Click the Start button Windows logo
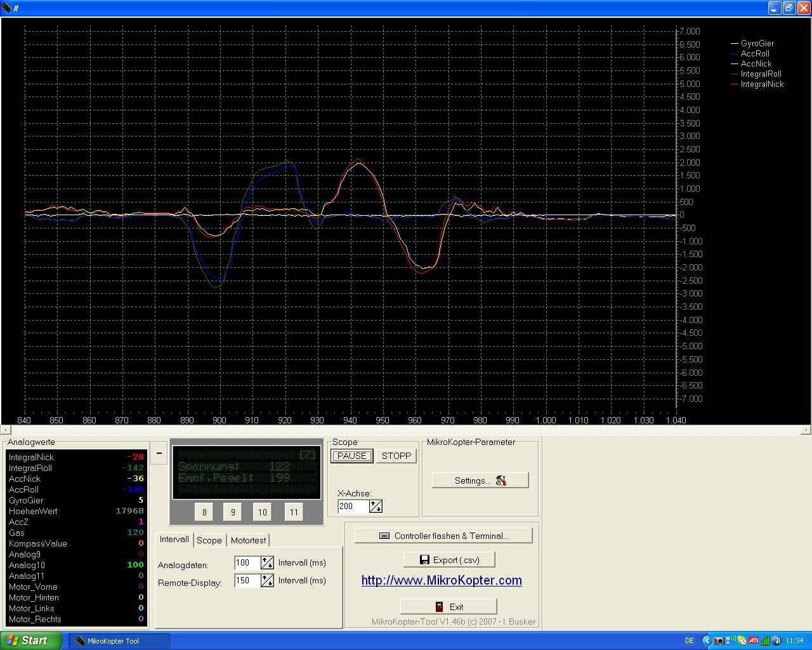Viewport: 812px width, 650px height. point(13,640)
